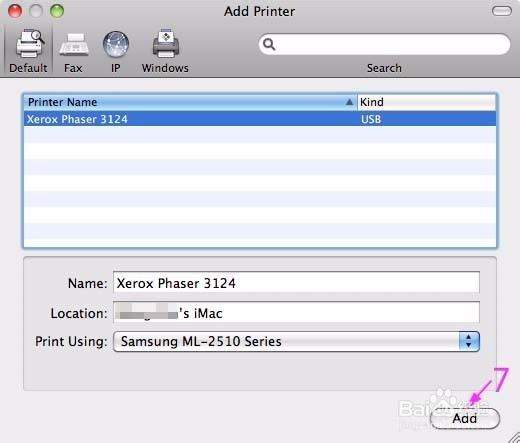Image resolution: width=520 pixels, height=443 pixels.
Task: Sort by Printer Name column header
Action: coord(190,102)
